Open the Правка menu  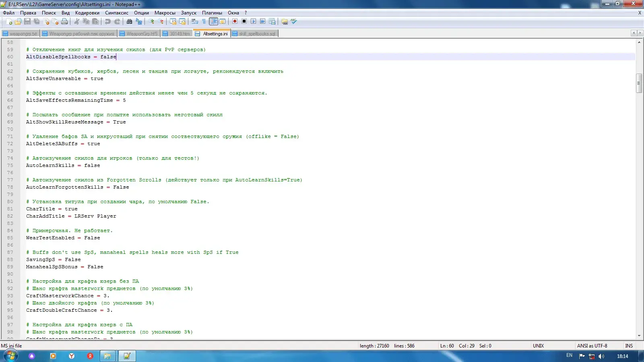point(28,13)
